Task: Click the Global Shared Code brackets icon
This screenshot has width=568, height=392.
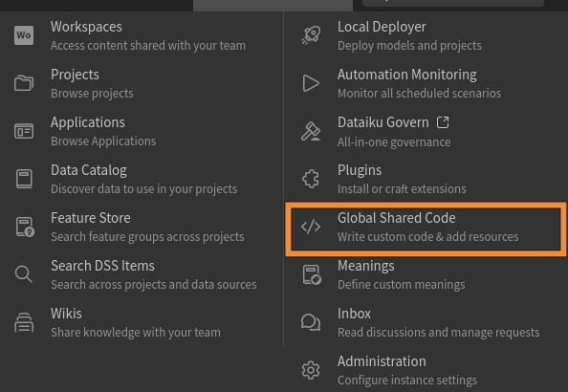Action: [x=311, y=227]
